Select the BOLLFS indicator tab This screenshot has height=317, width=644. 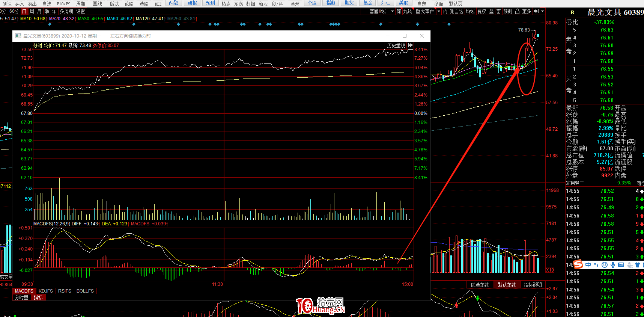(x=85, y=291)
